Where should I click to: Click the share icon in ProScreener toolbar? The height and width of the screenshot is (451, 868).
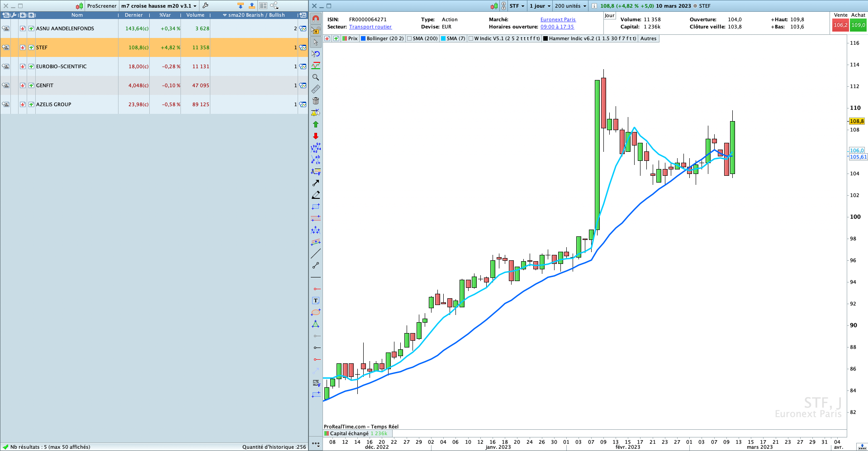[274, 6]
